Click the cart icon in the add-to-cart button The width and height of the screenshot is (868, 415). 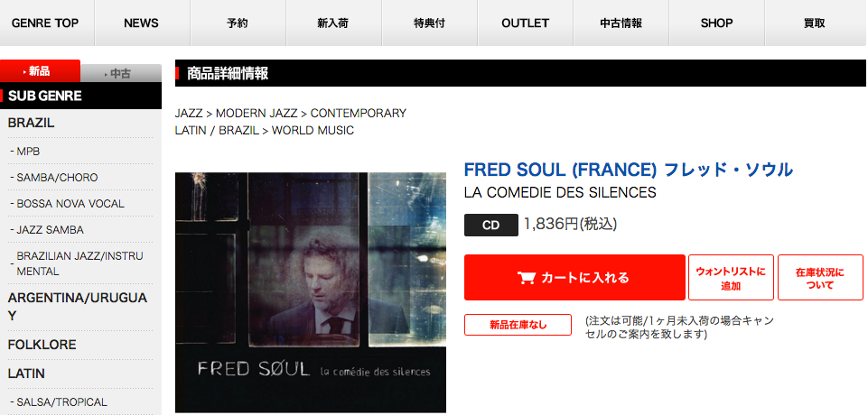click(x=526, y=277)
